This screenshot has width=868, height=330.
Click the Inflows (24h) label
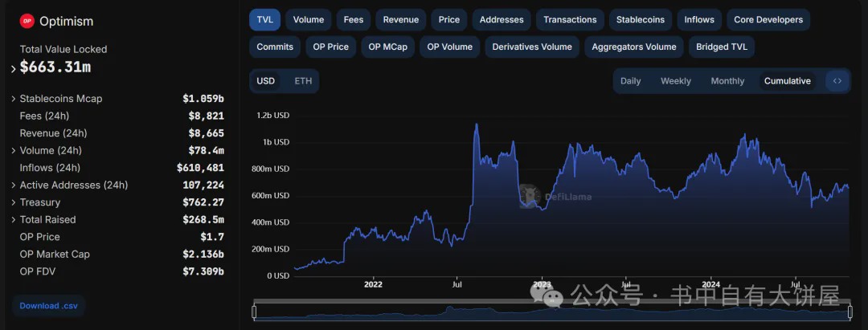(x=50, y=168)
